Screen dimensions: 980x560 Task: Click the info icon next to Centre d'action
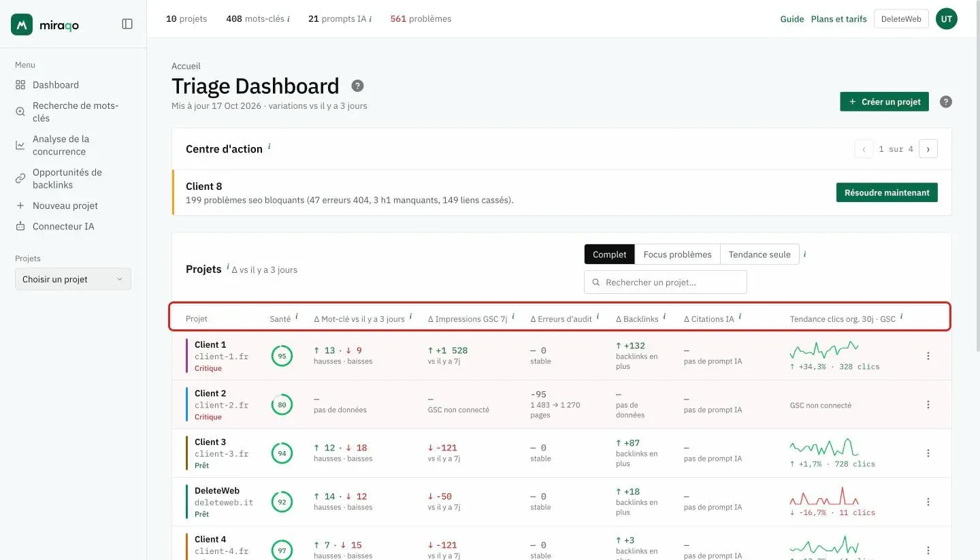tap(269, 146)
